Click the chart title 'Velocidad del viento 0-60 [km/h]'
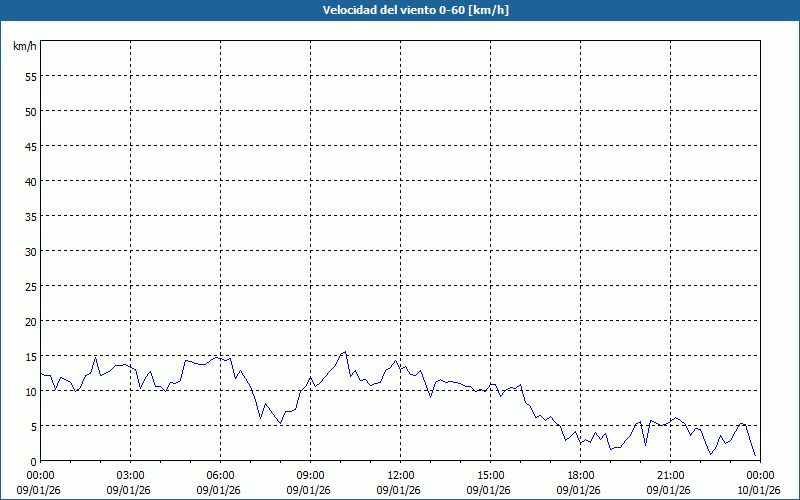The height and width of the screenshot is (500, 800). pos(400,11)
